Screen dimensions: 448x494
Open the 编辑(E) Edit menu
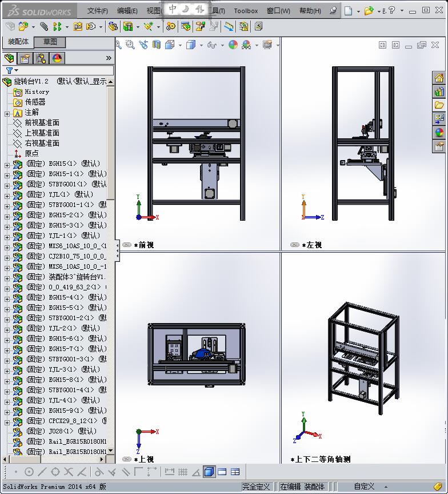coord(127,11)
